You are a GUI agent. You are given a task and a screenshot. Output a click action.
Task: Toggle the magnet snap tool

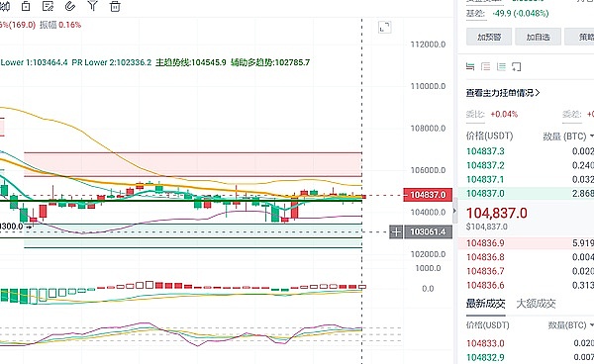coord(70,6)
